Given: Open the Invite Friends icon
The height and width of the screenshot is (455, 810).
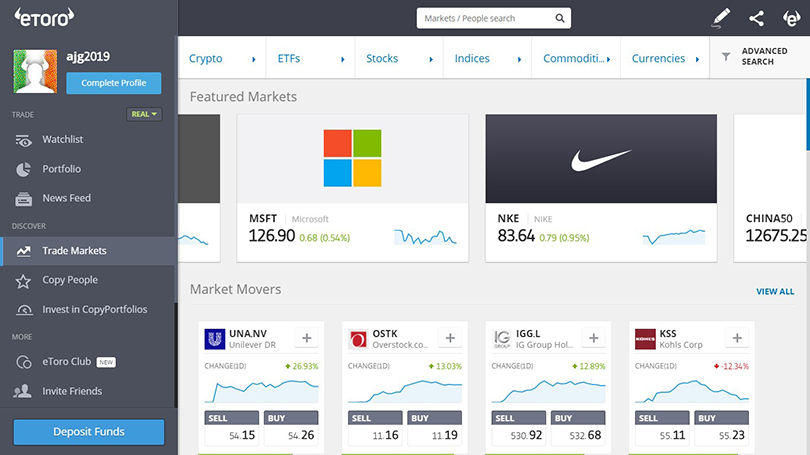Looking at the screenshot, I should 23,391.
